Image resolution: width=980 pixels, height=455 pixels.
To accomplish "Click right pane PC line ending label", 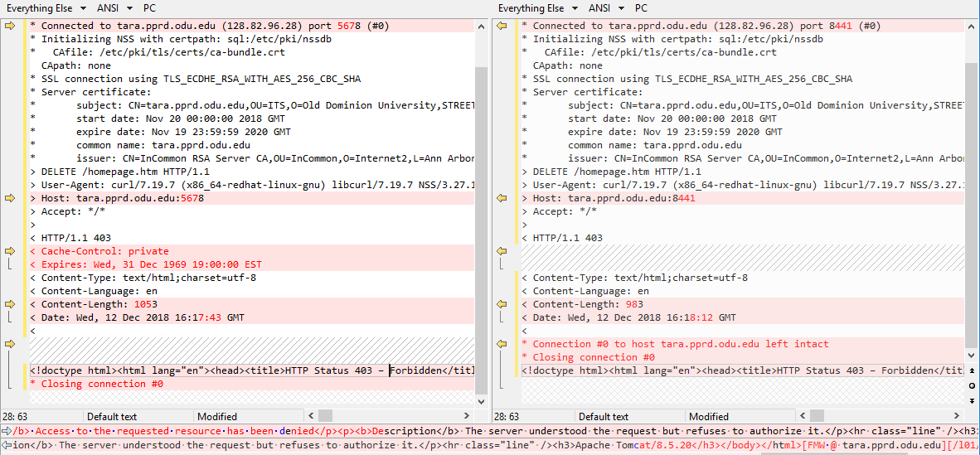I will (641, 8).
